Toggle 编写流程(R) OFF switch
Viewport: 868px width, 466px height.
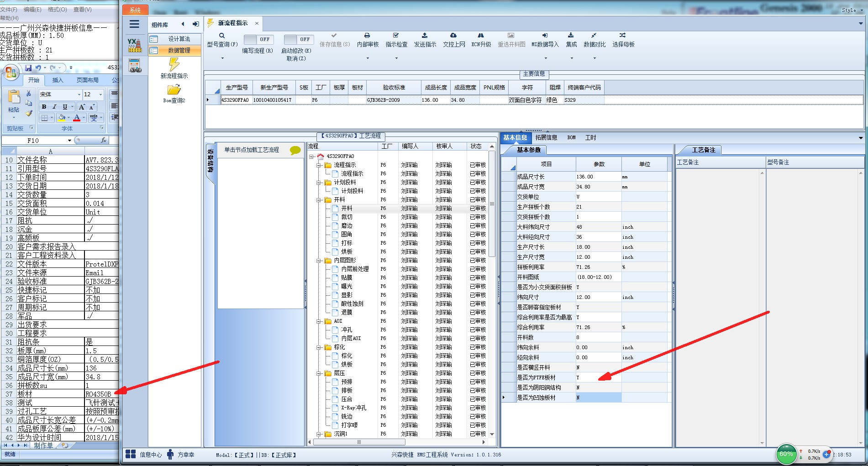click(x=258, y=39)
